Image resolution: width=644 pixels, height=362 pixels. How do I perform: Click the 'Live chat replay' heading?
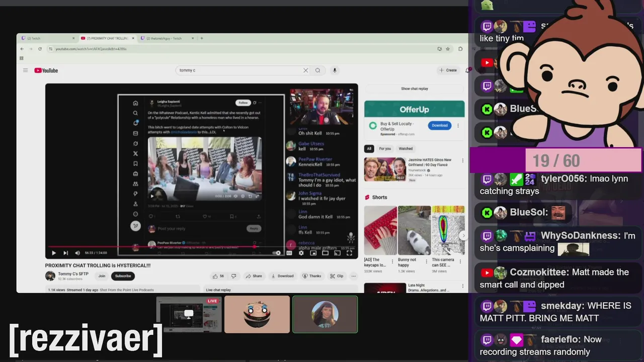pos(218,290)
